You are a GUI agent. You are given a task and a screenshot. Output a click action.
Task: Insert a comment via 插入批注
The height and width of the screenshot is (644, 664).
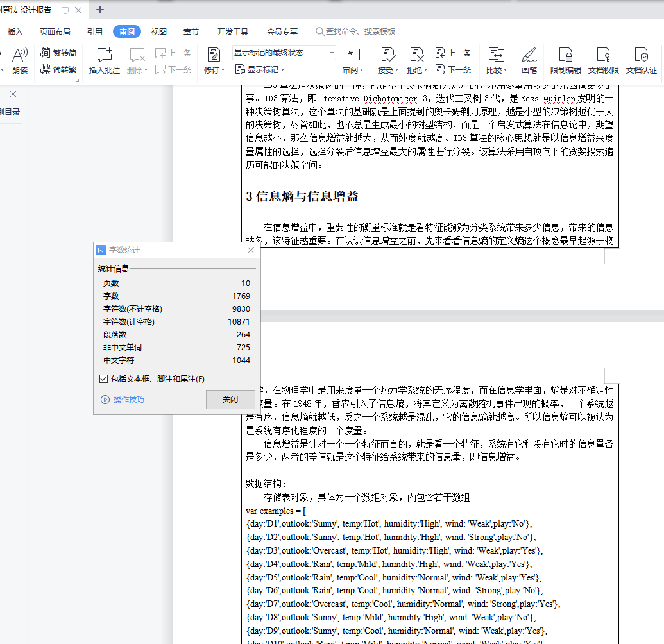click(104, 60)
